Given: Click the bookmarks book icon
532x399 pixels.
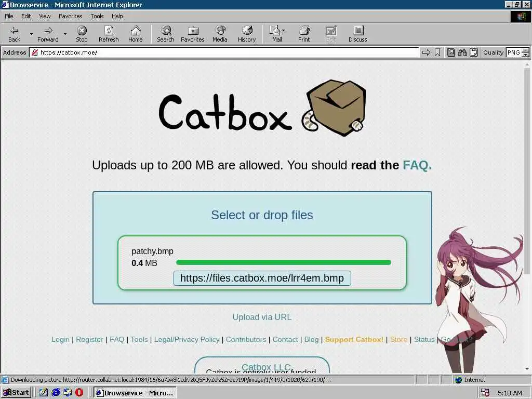Looking at the screenshot, I should point(450,52).
